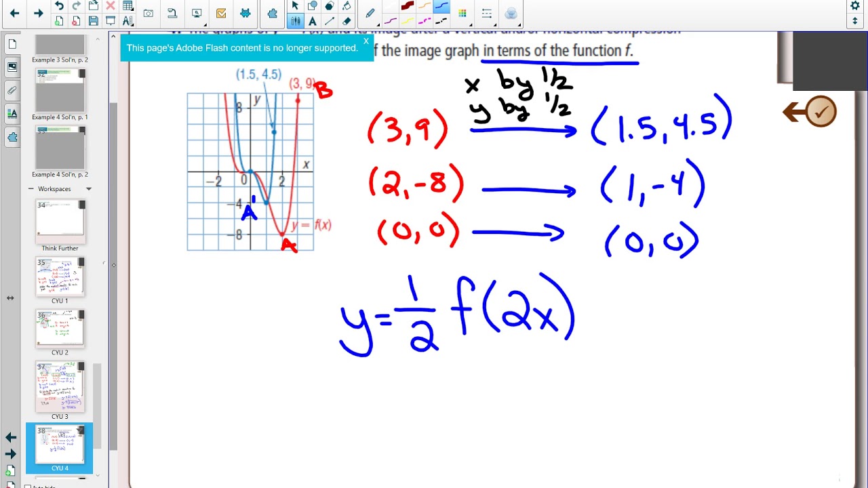
Task: Redo the last undone action
Action: point(77,6)
